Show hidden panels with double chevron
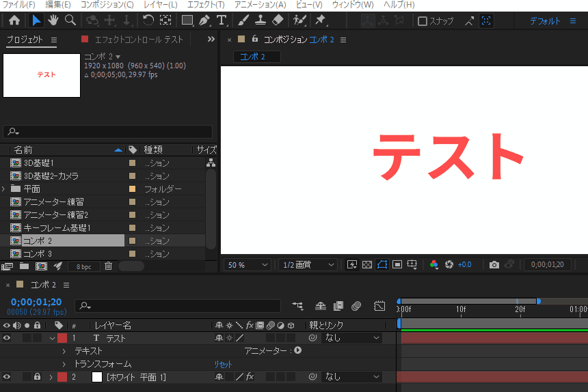The image size is (588, 392). click(211, 39)
